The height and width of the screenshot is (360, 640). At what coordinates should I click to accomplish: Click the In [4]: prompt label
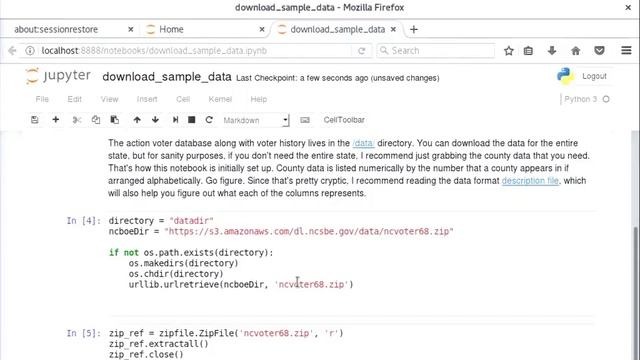[84, 221]
